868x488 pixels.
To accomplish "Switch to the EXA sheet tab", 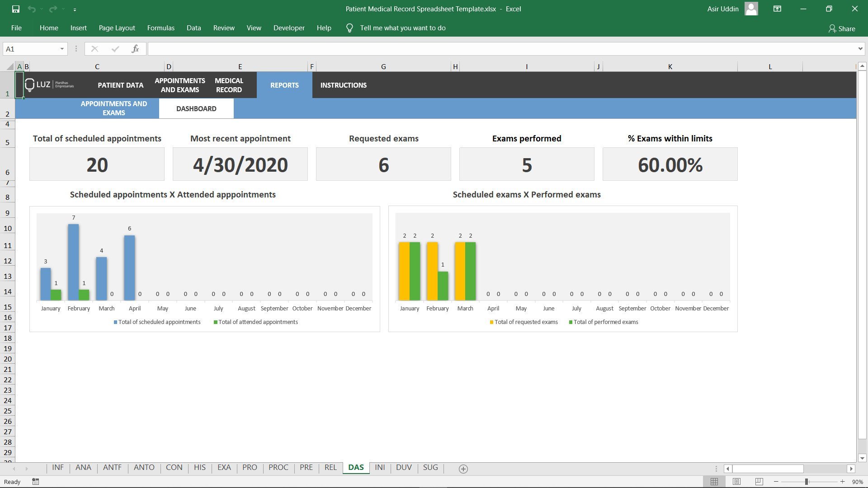I will 224,467.
